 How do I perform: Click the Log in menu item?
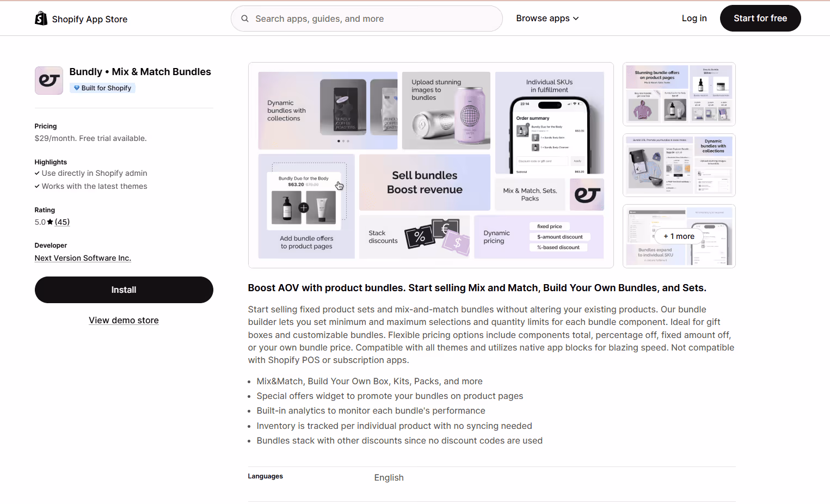pyautogui.click(x=694, y=19)
